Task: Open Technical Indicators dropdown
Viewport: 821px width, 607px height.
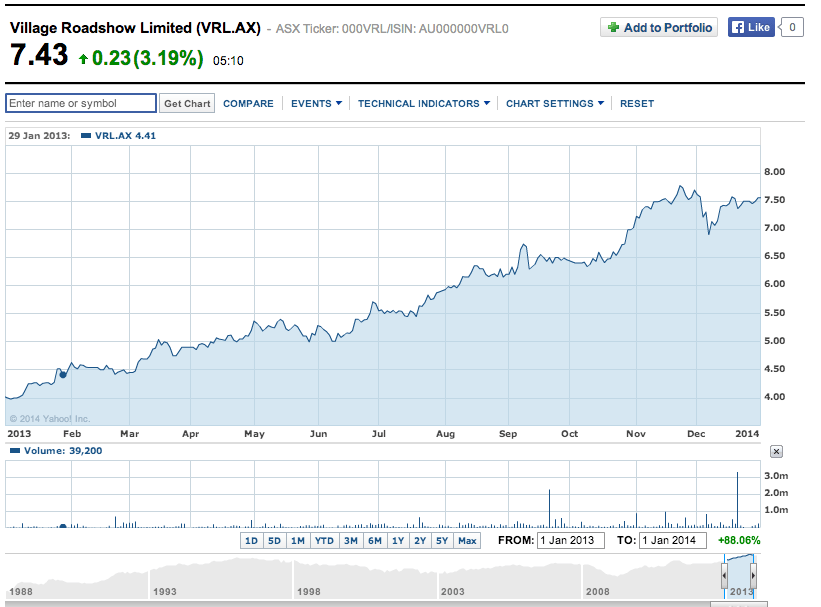Action: (x=424, y=104)
